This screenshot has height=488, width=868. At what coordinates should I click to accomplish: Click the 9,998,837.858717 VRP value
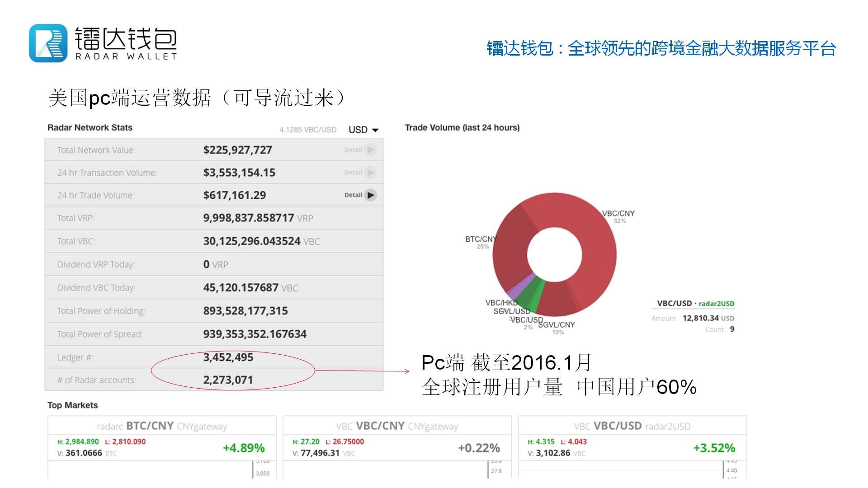258,218
